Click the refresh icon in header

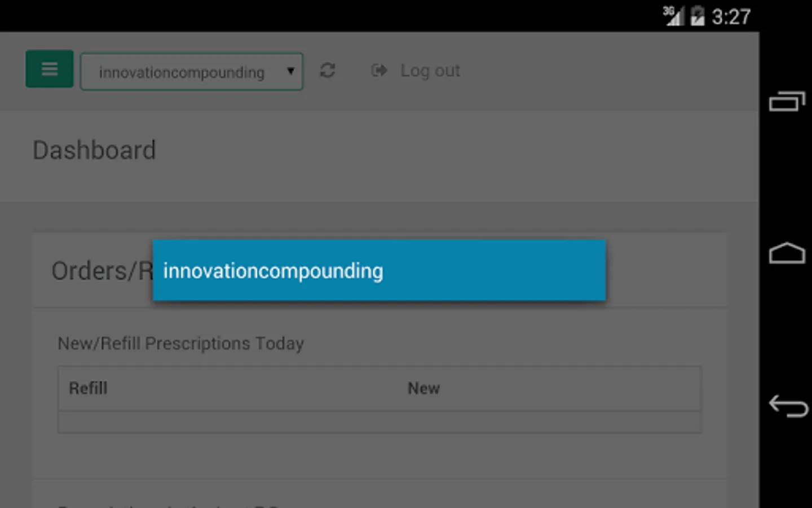328,71
